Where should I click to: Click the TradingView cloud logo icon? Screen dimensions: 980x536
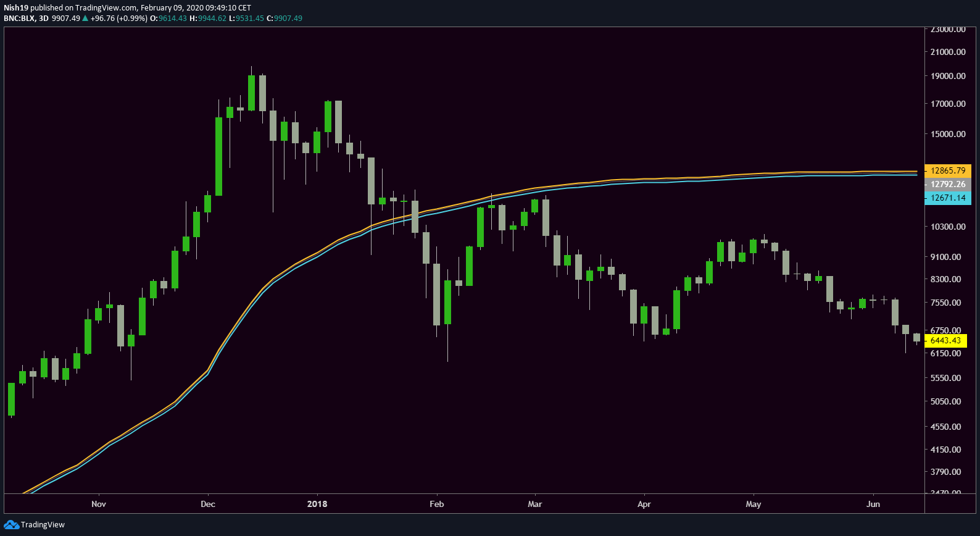point(11,525)
